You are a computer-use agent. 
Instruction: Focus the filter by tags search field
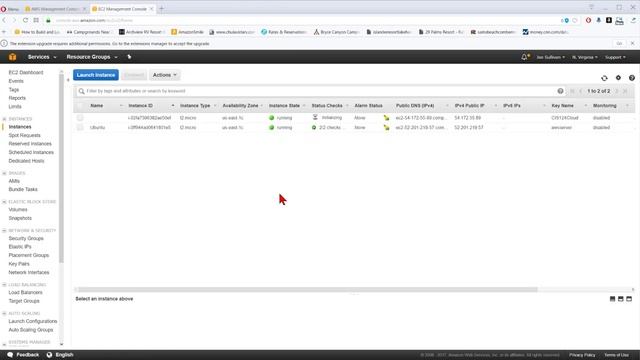click(318, 91)
